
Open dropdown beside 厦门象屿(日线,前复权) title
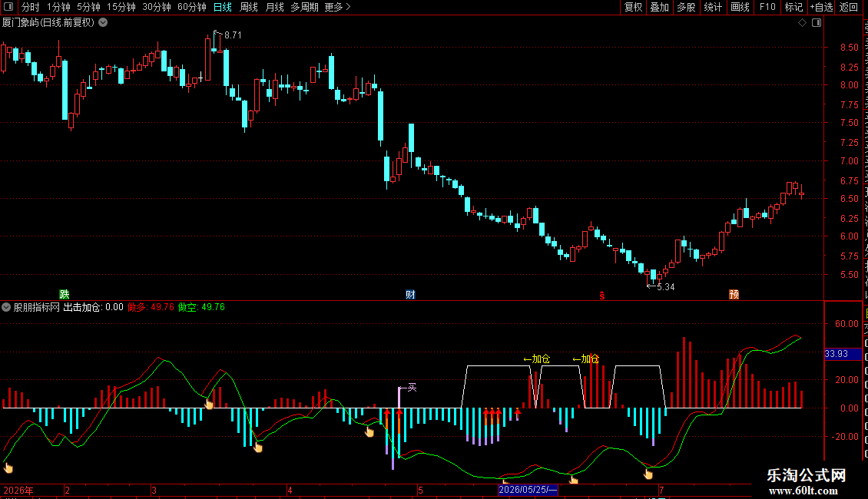[103, 23]
